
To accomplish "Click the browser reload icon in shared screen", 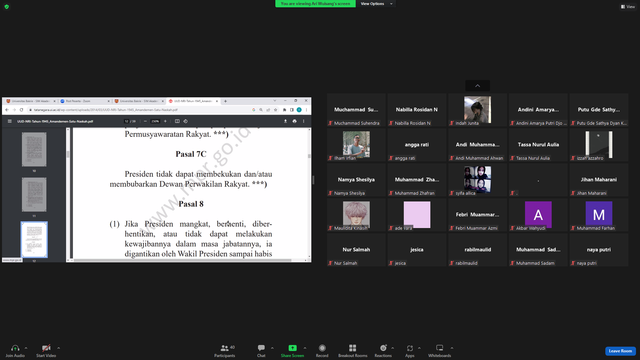I will [x=21, y=110].
